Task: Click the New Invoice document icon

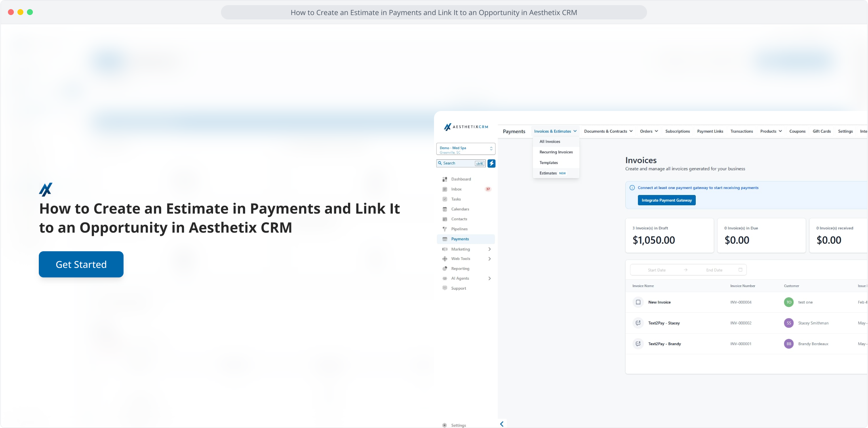Action: coord(638,302)
